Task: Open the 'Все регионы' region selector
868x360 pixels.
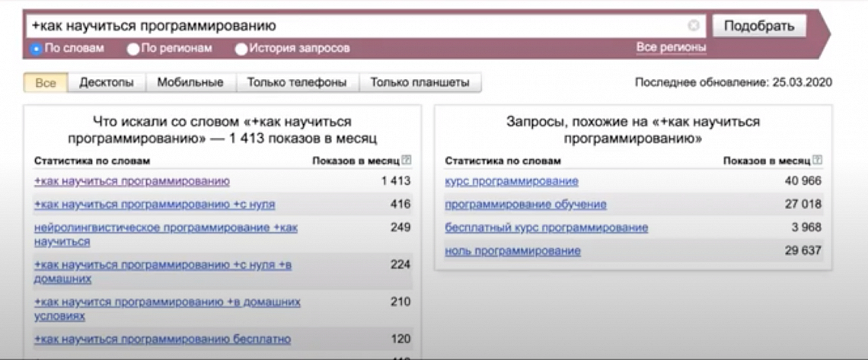Action: [671, 47]
